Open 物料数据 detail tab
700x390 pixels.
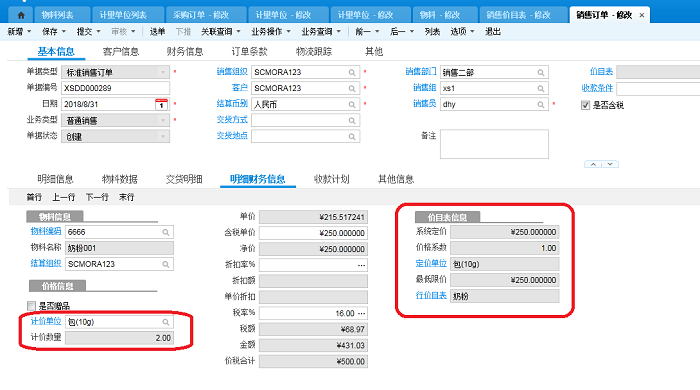point(120,179)
